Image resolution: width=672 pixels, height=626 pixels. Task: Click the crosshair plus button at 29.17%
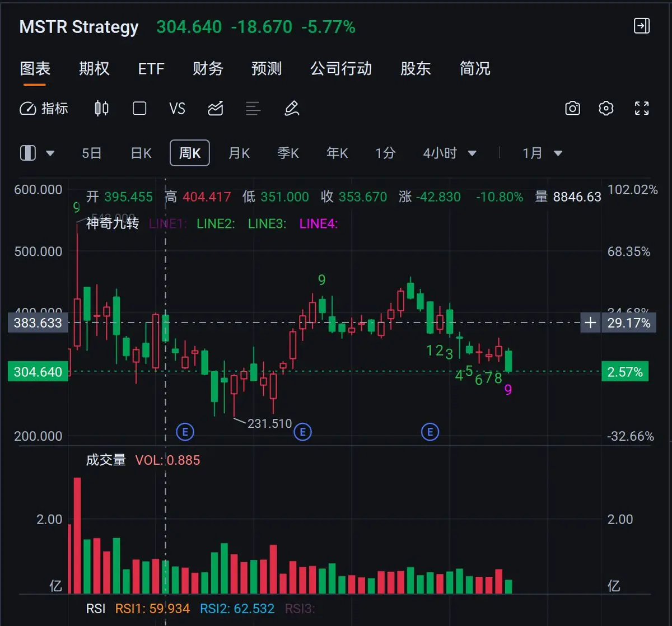point(590,323)
